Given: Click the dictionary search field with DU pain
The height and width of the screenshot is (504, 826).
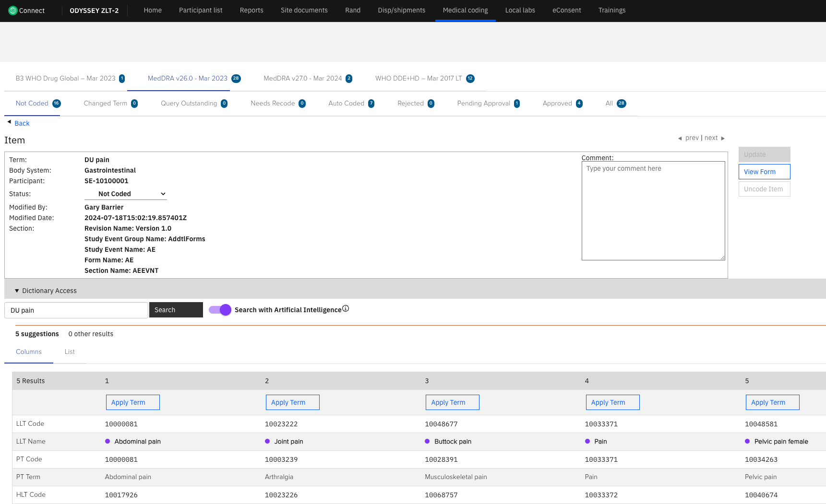Looking at the screenshot, I should tap(76, 310).
